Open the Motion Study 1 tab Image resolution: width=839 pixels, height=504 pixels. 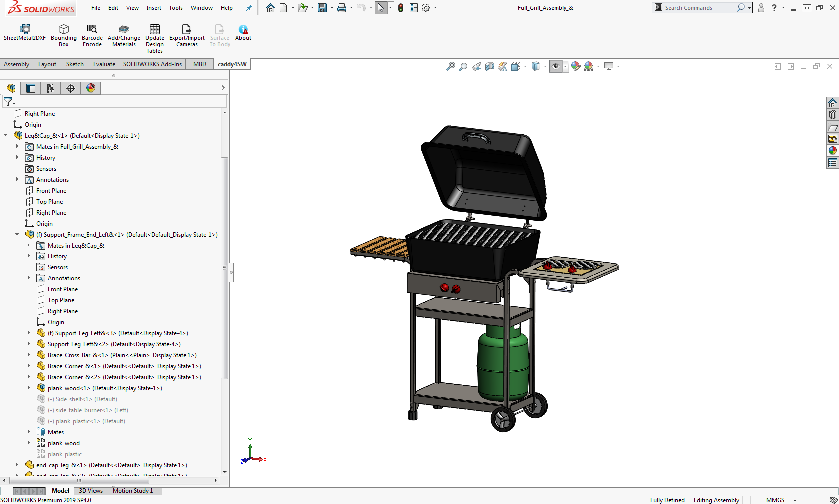133,491
